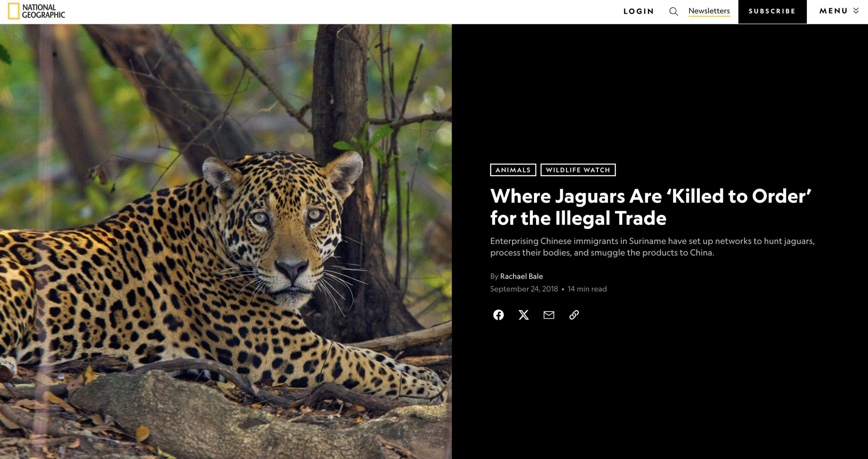The width and height of the screenshot is (868, 459).
Task: Click the SUBSCRIBE button
Action: coord(772,12)
